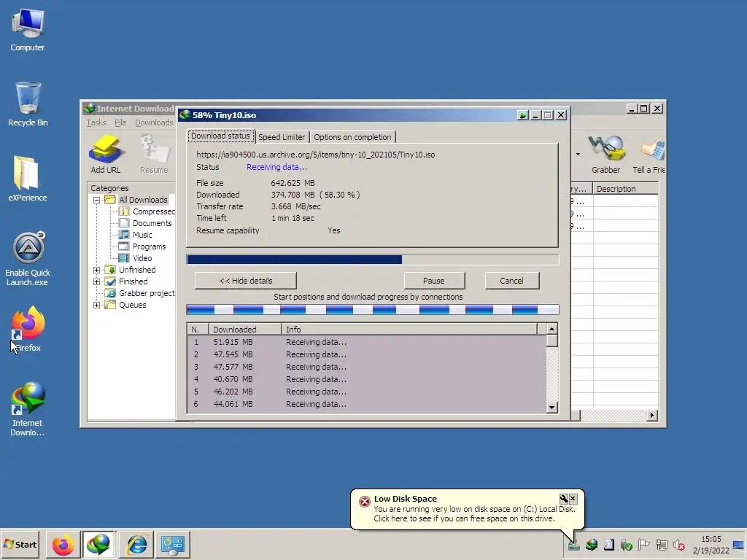Click the green tray-minimize icon in download titlebar
The image size is (747, 560).
coord(522,115)
